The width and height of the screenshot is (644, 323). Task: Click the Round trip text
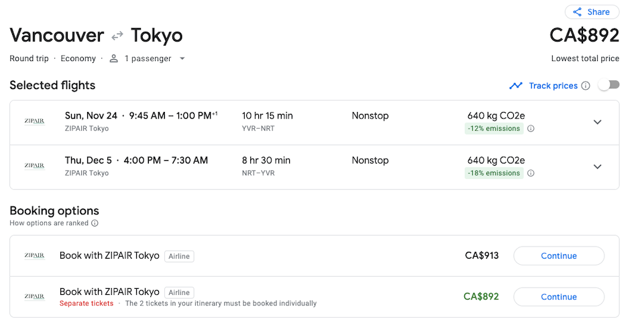[29, 59]
